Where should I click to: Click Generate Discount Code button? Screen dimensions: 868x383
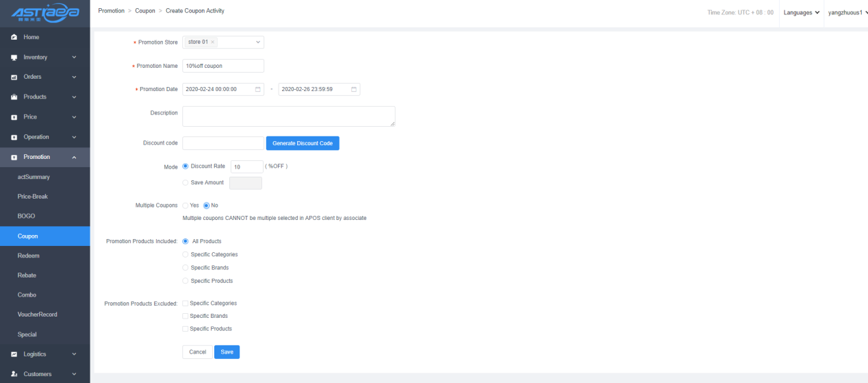(x=302, y=143)
